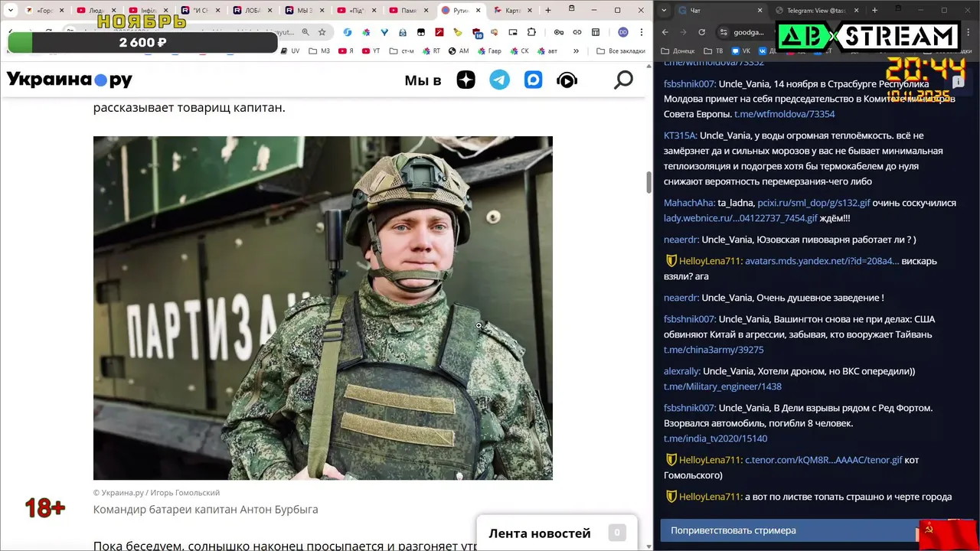The height and width of the screenshot is (551, 980).
Task: Click username MahachAha in chat
Action: tap(689, 203)
